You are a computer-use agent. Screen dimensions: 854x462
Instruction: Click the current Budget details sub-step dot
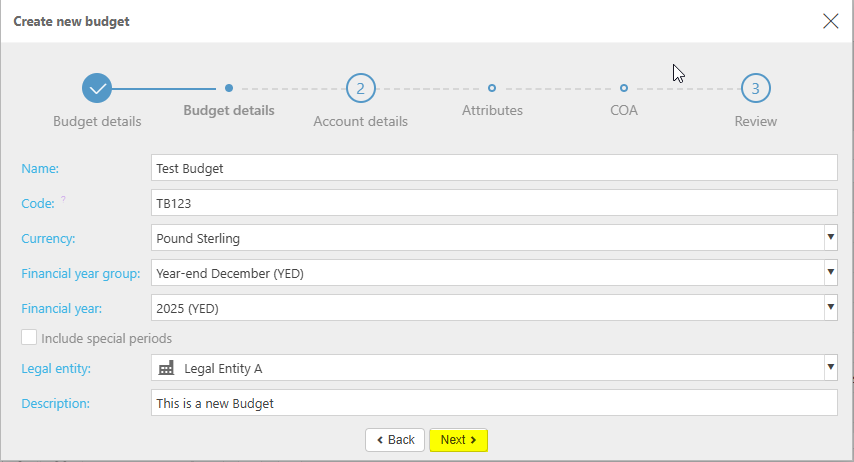point(229,88)
